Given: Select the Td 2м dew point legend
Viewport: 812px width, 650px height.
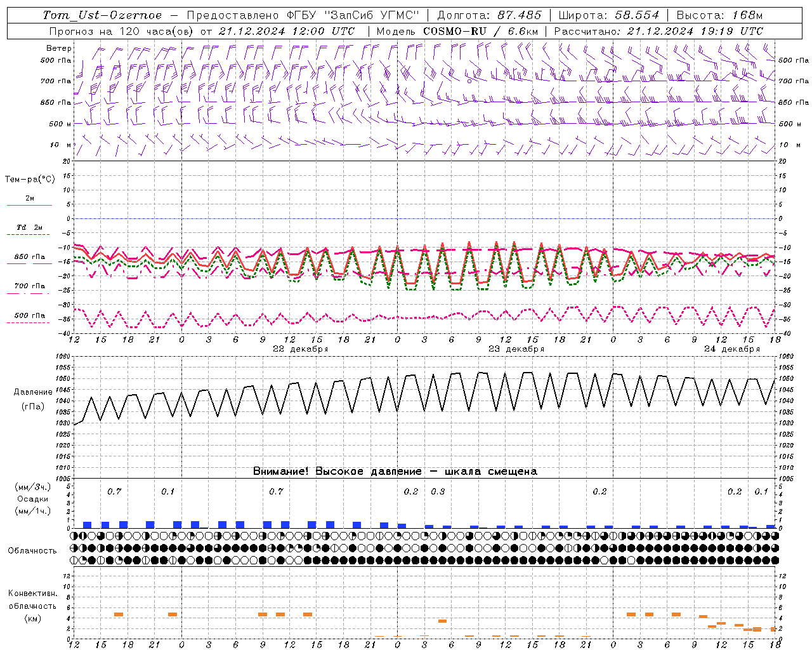Looking at the screenshot, I should pos(29,228).
